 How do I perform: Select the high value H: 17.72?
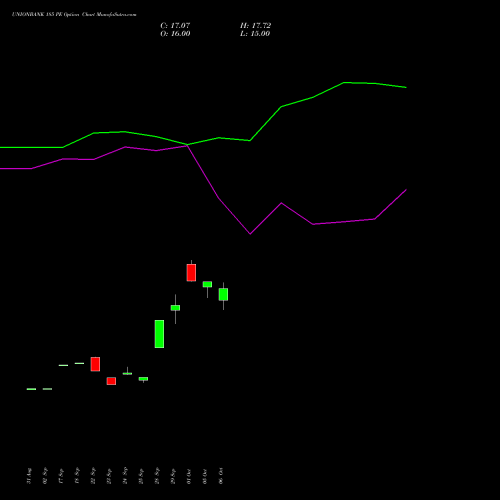point(255,26)
